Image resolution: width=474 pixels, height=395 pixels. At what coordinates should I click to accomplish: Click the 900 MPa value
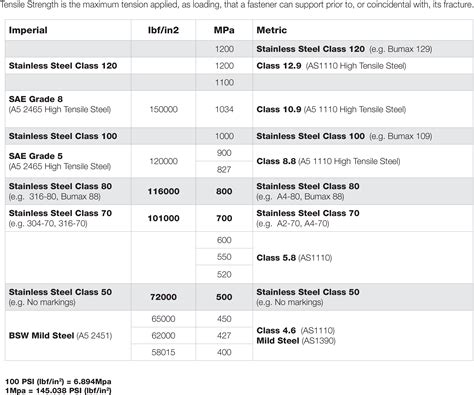point(224,153)
